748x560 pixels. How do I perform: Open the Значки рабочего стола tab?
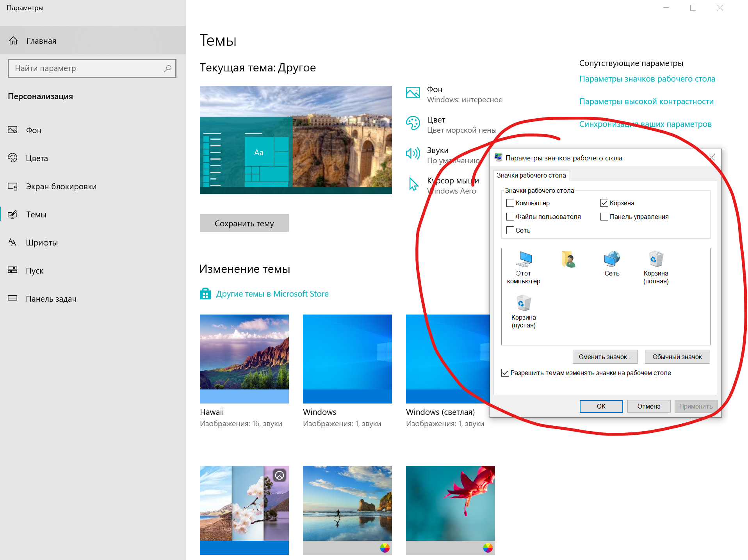tap(531, 176)
